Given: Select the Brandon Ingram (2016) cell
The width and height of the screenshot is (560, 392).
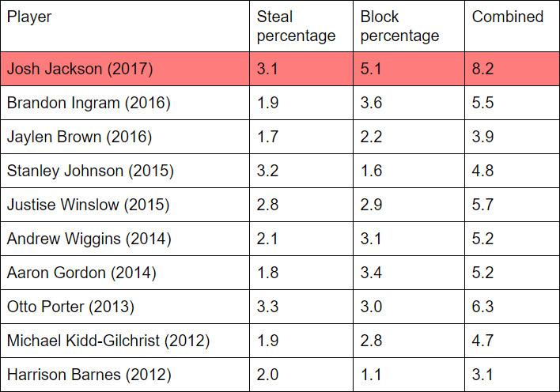Looking at the screenshot, I should 88,103.
